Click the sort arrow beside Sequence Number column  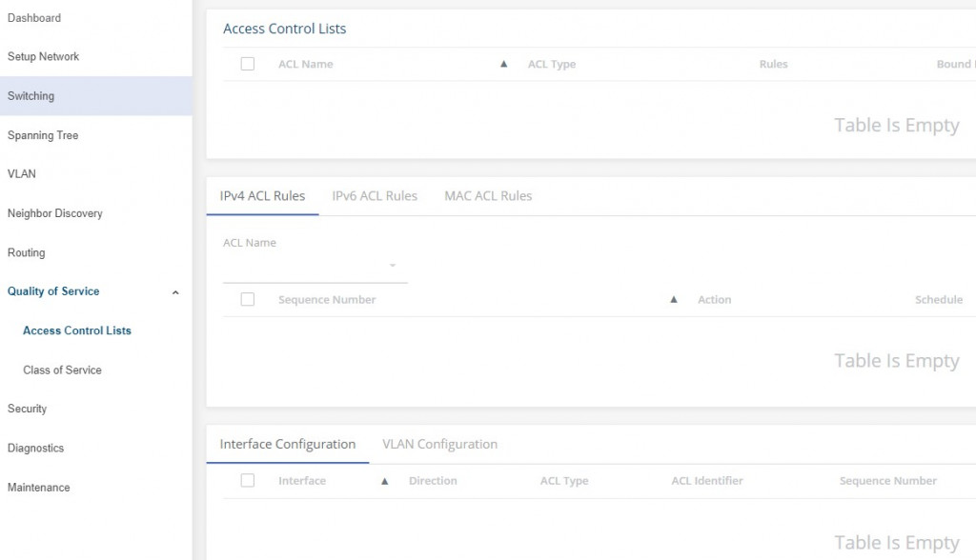pos(674,300)
